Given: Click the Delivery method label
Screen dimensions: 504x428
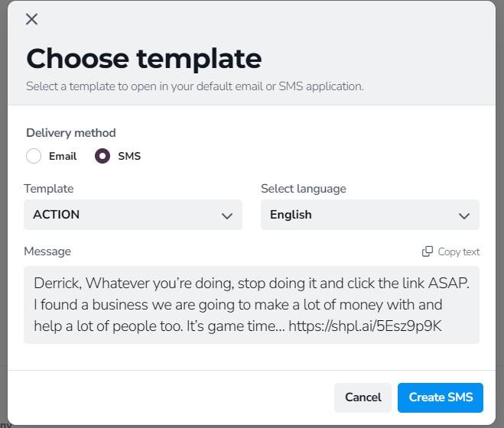Looking at the screenshot, I should tap(71, 132).
